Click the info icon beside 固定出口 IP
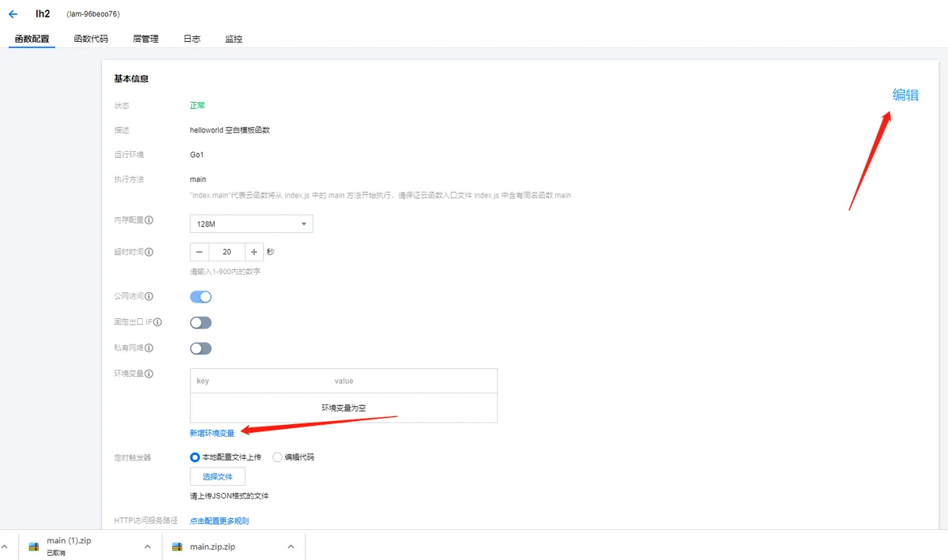Screen dimensions: 948x560 click(x=158, y=322)
